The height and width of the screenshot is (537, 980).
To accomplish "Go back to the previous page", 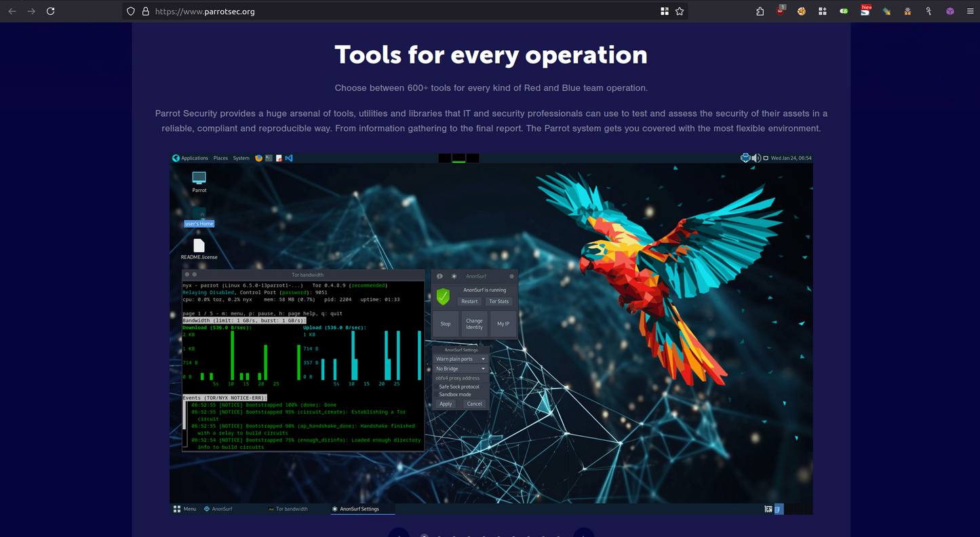I will point(12,12).
